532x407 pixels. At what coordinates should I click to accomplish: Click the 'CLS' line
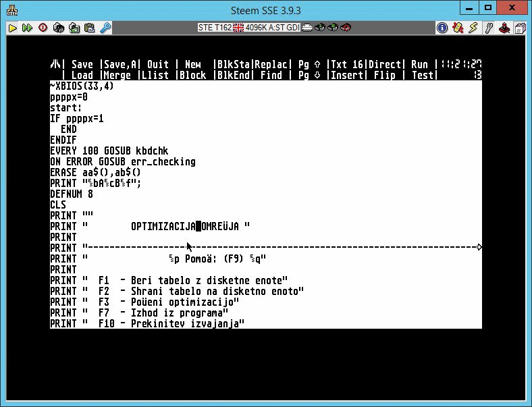click(x=58, y=205)
